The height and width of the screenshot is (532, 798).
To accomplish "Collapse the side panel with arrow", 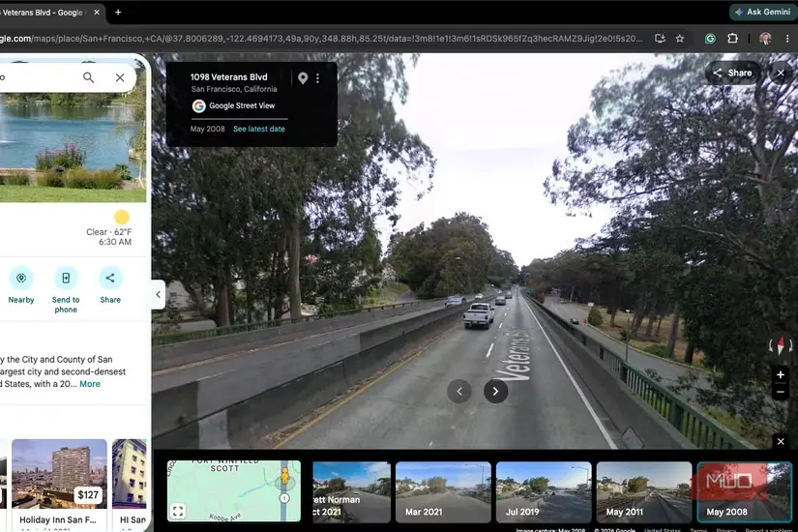I will pyautogui.click(x=159, y=294).
